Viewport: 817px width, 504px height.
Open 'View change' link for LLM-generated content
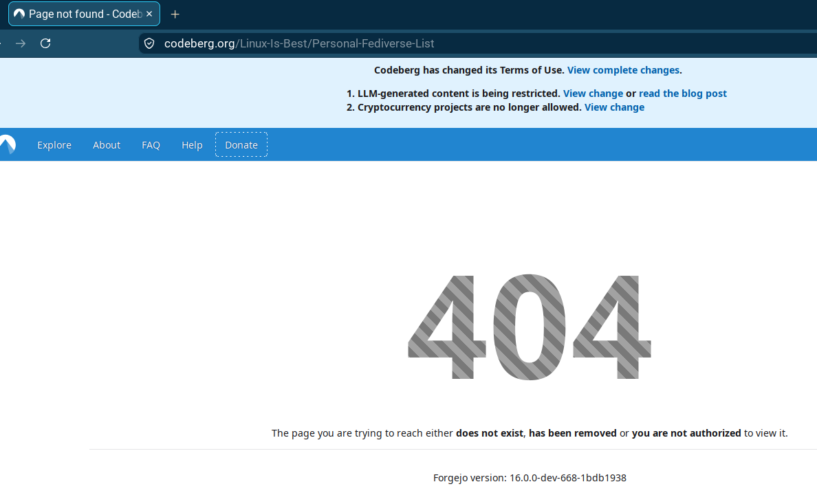pos(593,94)
